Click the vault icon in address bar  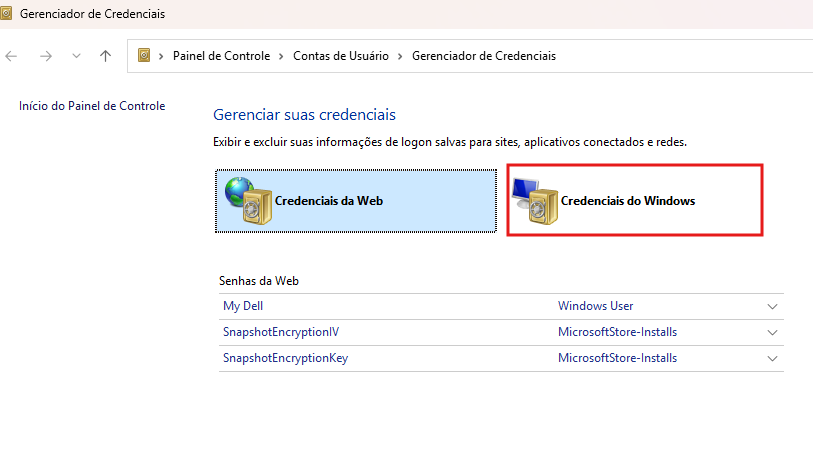pyautogui.click(x=144, y=56)
